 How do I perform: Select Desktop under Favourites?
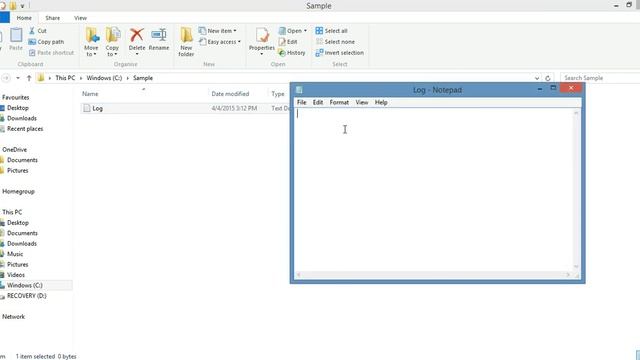(18, 108)
